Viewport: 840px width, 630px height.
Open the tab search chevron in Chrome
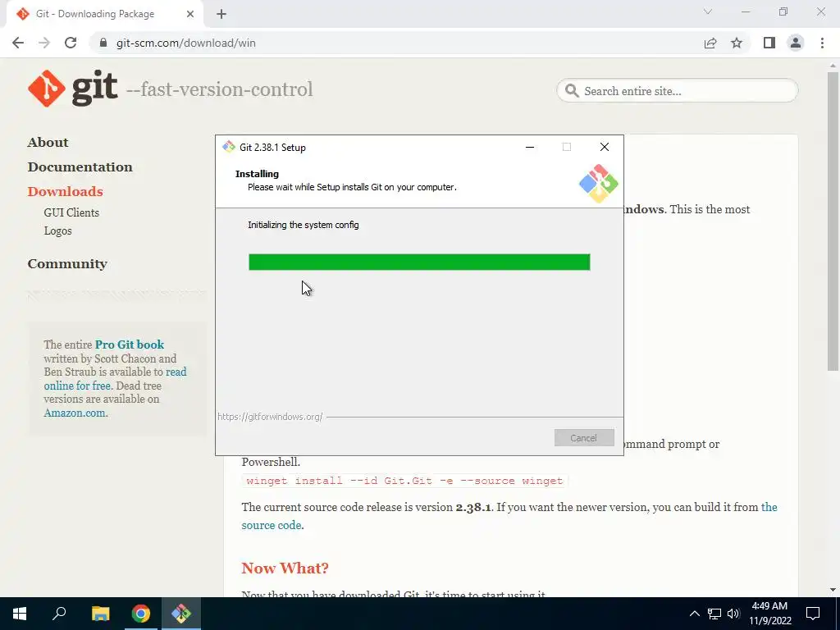[x=708, y=11]
